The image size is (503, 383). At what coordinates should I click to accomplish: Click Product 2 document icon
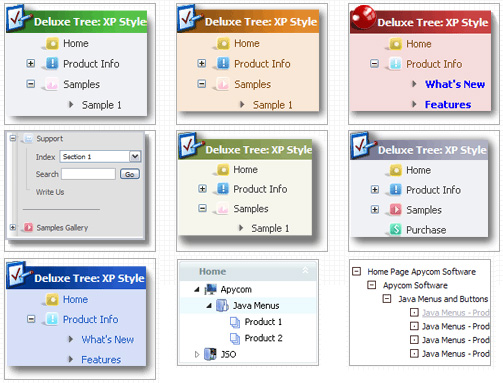(x=235, y=338)
